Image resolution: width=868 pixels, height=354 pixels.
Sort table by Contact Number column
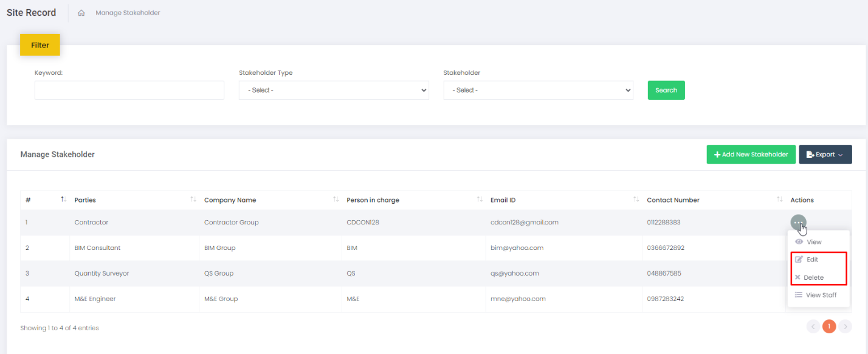[x=779, y=200]
